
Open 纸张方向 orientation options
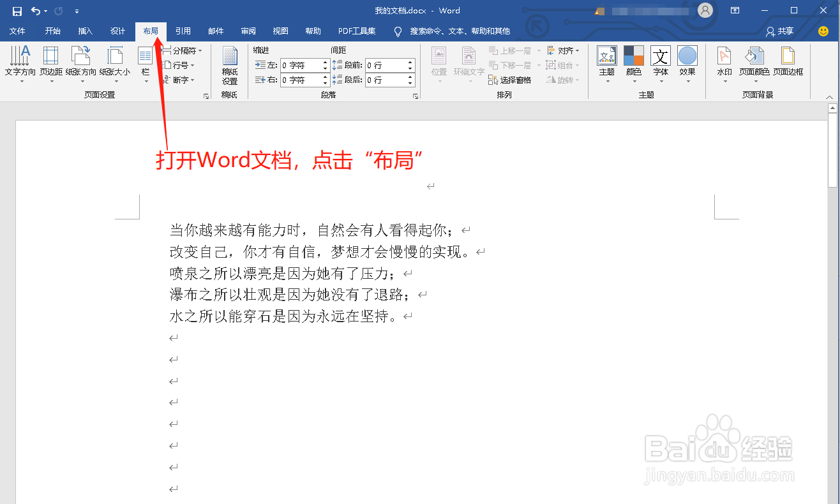coord(81,64)
